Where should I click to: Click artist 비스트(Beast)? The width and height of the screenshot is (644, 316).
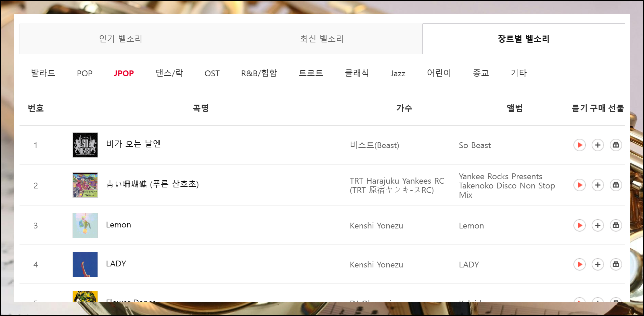[374, 145]
